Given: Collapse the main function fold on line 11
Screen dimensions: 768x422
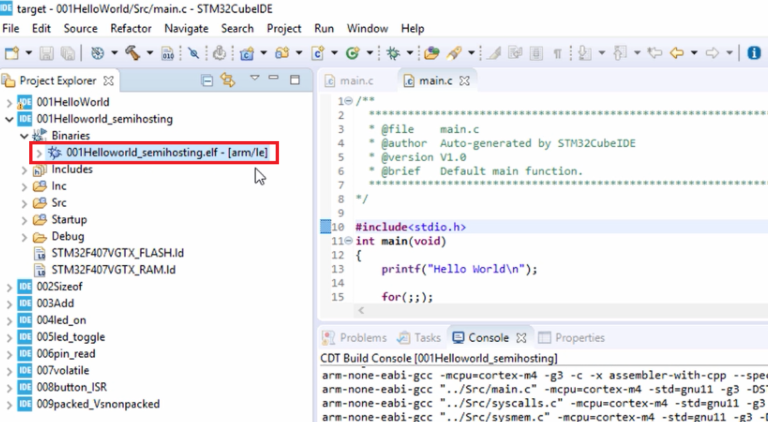Looking at the screenshot, I should click(x=348, y=240).
